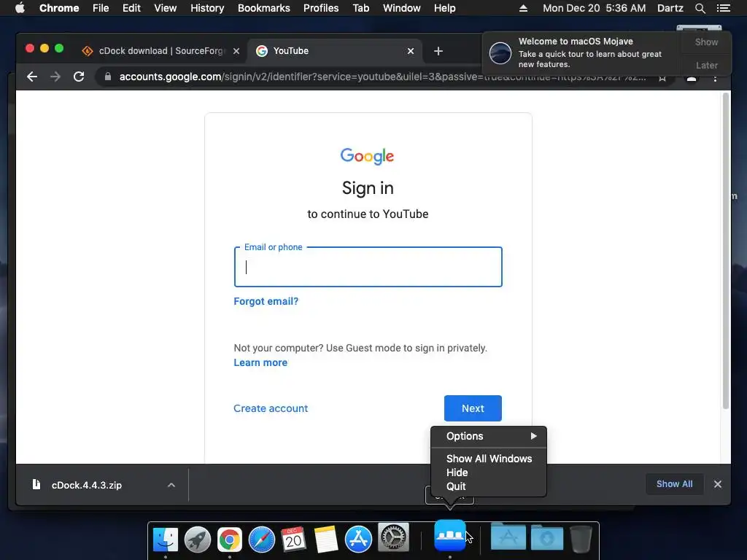The height and width of the screenshot is (560, 747).
Task: Click the blue cDock app icon in Dock
Action: pyautogui.click(x=449, y=534)
